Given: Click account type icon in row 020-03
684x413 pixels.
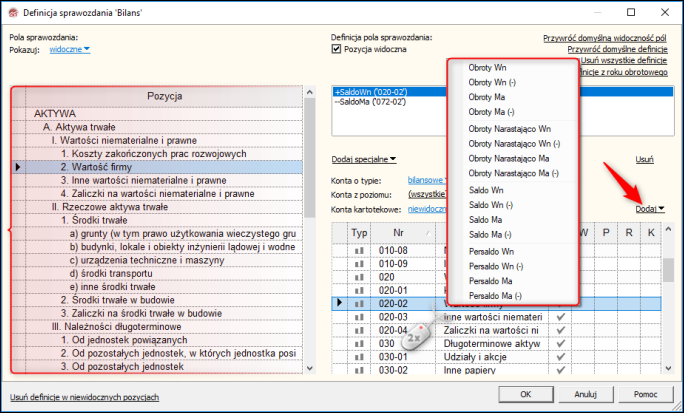Looking at the screenshot, I should click(359, 317).
